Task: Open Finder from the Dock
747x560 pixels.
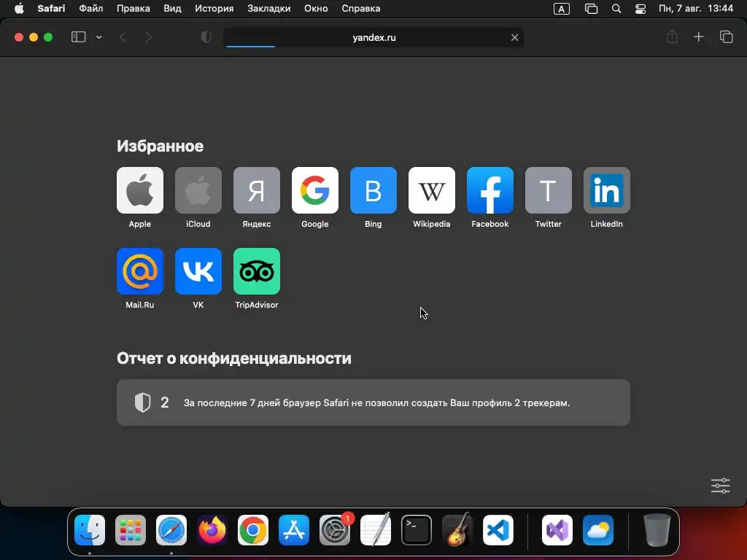Action: [90, 530]
